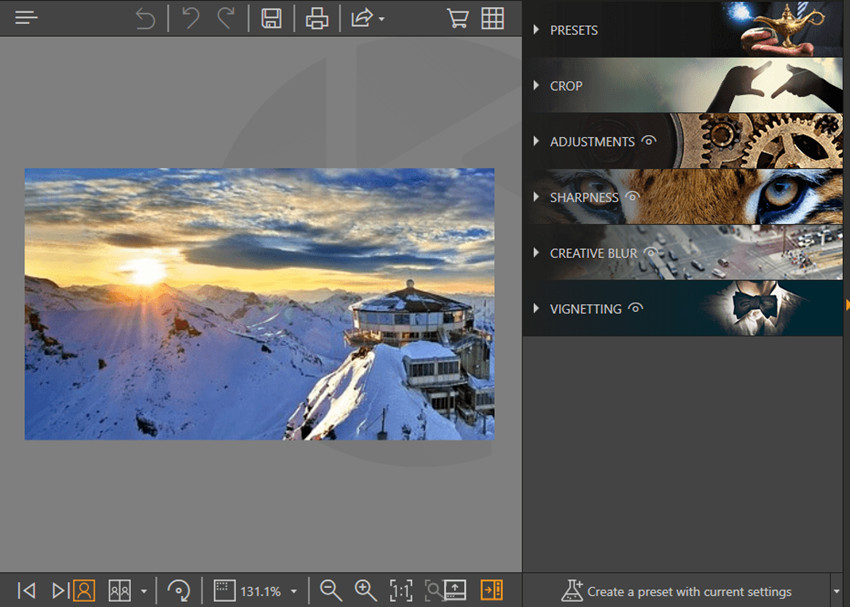The height and width of the screenshot is (607, 850).
Task: Click the Print icon
Action: point(317,18)
